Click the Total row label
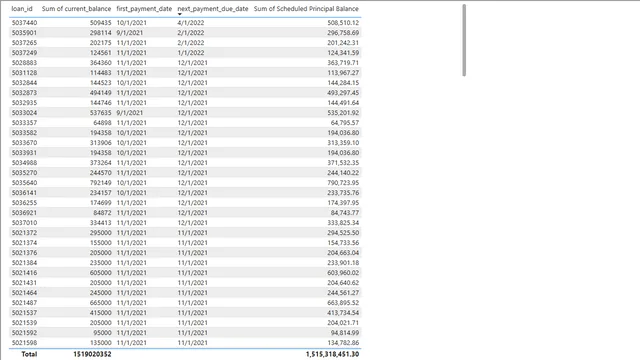This screenshot has width=640, height=360. point(29,354)
